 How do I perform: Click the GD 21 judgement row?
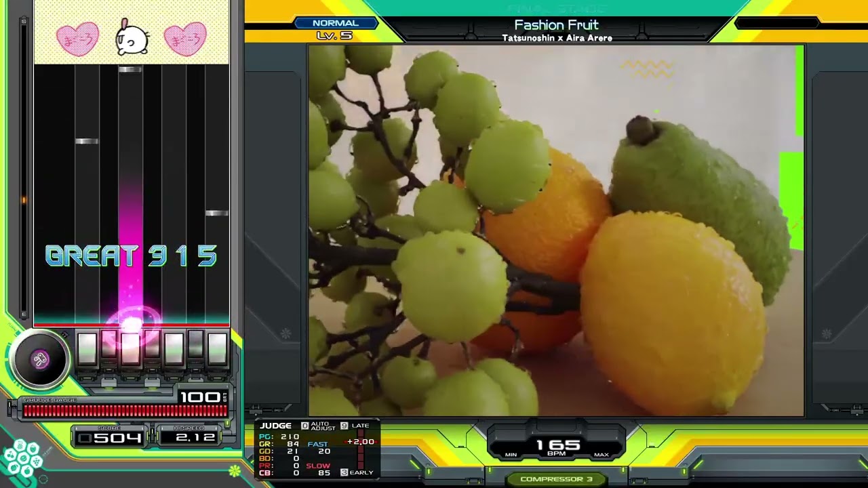tap(279, 451)
